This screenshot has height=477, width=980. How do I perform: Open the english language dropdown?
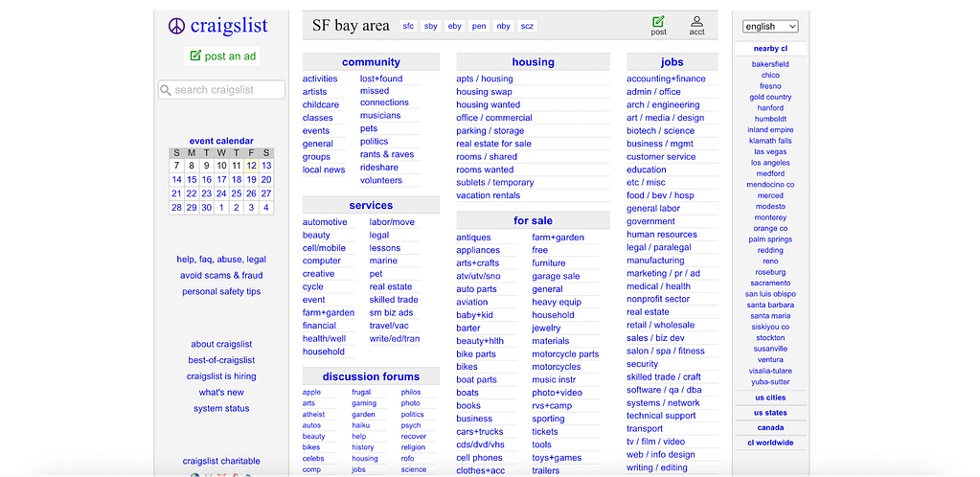(770, 26)
